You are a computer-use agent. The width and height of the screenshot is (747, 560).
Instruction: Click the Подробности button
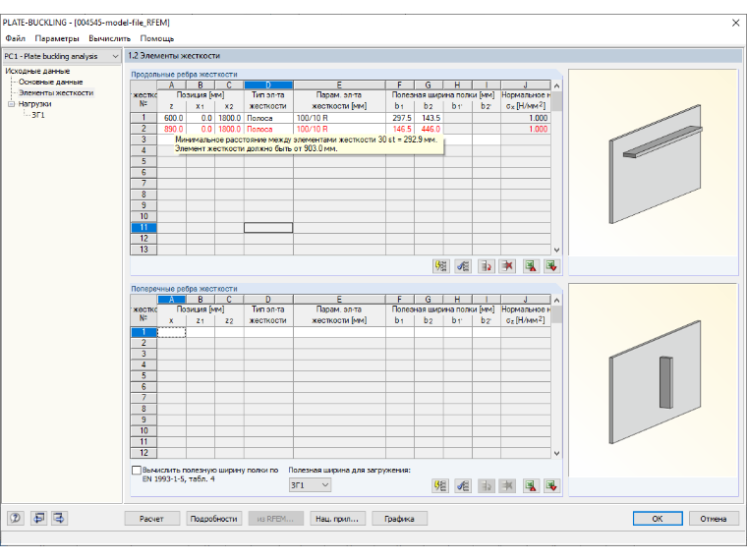(x=214, y=519)
